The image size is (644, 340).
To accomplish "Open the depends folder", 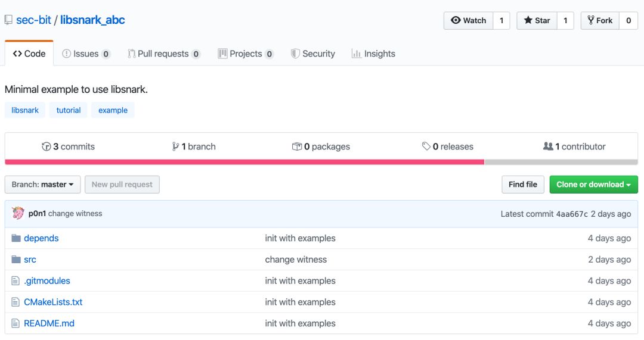I will pos(41,238).
